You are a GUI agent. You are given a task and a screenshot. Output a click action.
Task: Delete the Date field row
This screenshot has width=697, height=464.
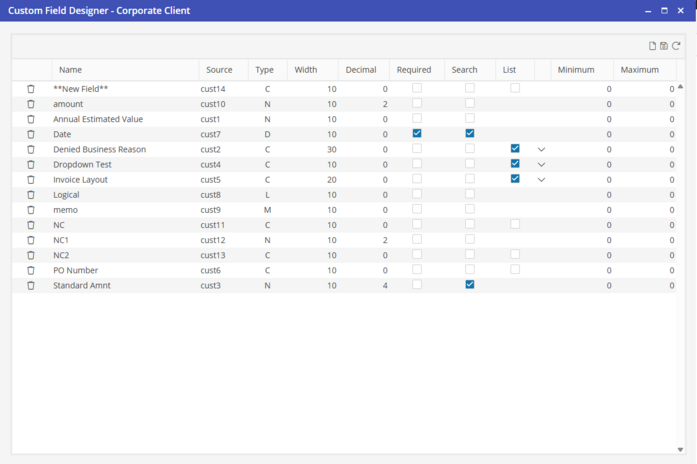pyautogui.click(x=31, y=134)
